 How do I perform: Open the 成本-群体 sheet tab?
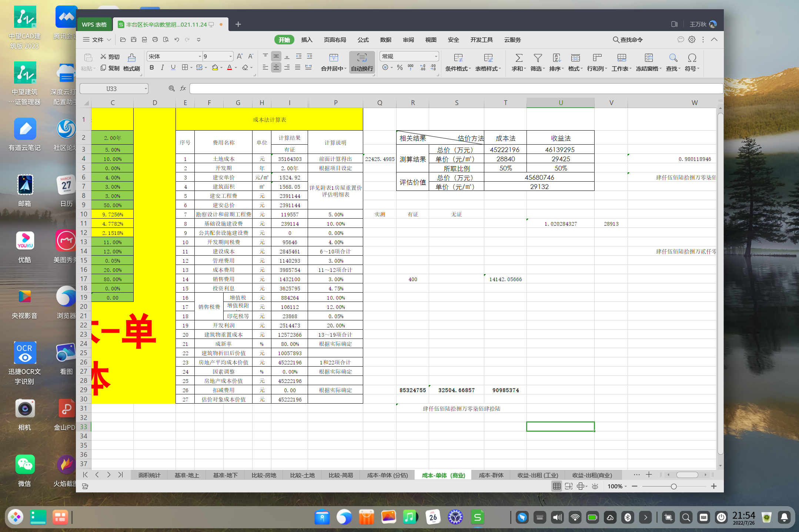coord(491,475)
